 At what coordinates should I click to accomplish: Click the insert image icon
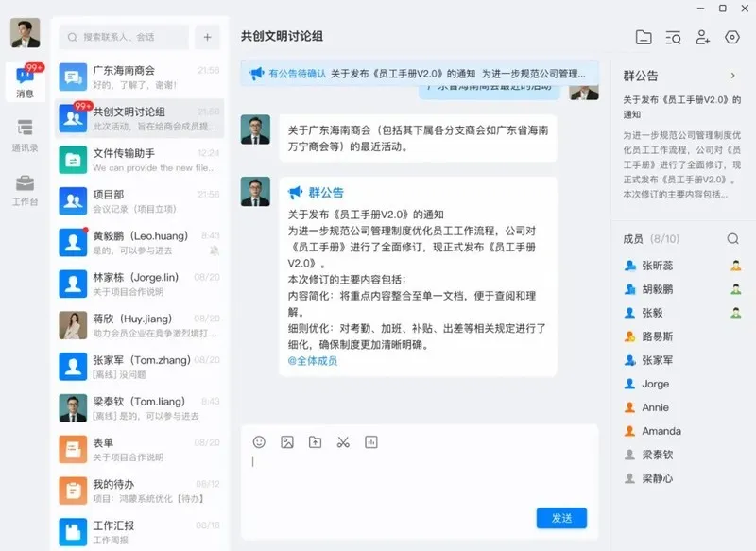pos(287,441)
